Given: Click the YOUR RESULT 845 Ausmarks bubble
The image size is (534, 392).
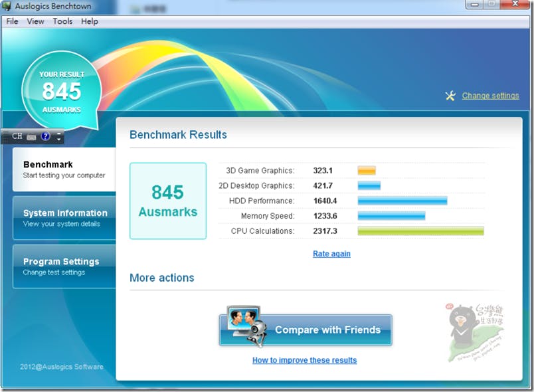Looking at the screenshot, I should click(x=62, y=90).
